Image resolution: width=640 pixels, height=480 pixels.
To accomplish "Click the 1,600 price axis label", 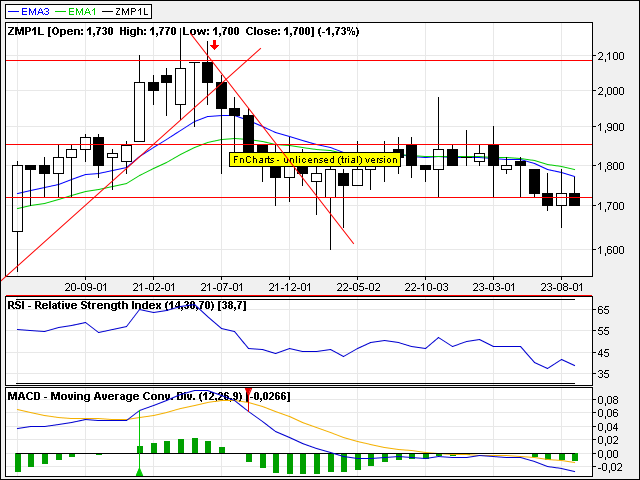I will (x=611, y=250).
